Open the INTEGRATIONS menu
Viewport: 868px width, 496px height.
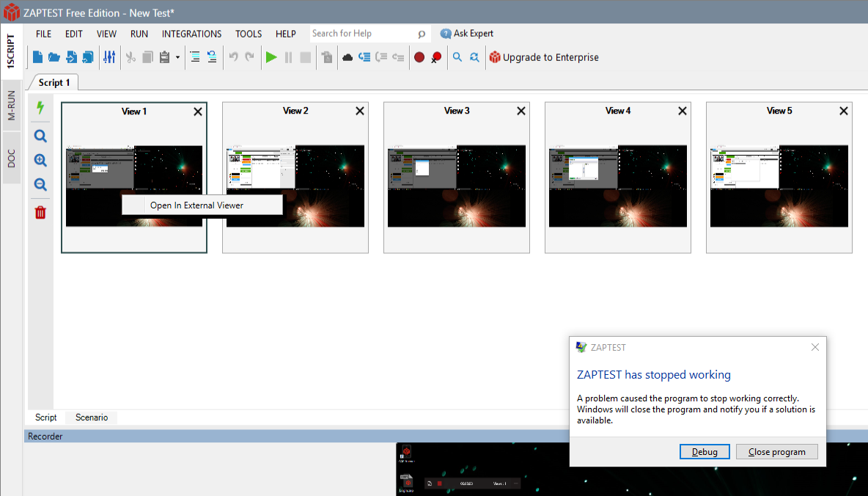pos(191,34)
